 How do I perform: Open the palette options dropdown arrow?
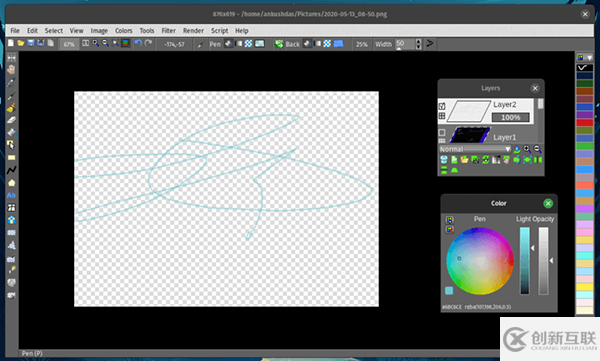pos(590,58)
